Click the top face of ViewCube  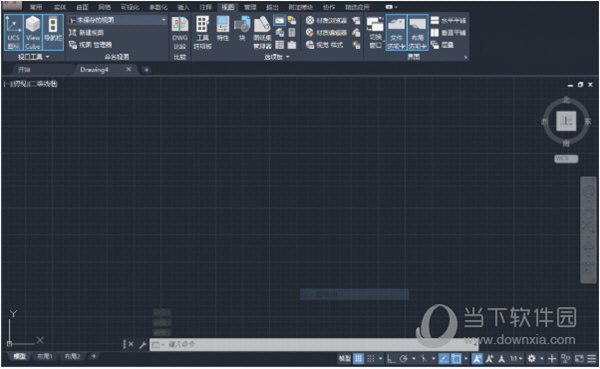pos(566,121)
